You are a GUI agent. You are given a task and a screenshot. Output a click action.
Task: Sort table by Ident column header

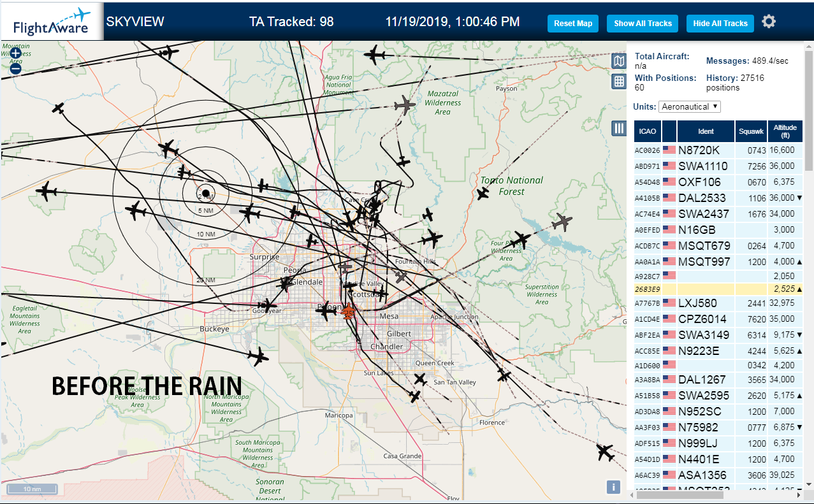(706, 131)
